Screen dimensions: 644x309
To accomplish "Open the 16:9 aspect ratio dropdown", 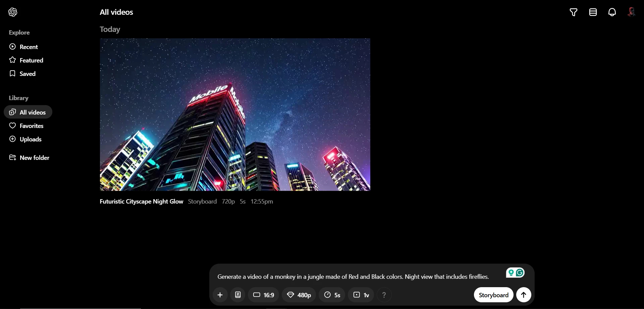I will 264,295.
